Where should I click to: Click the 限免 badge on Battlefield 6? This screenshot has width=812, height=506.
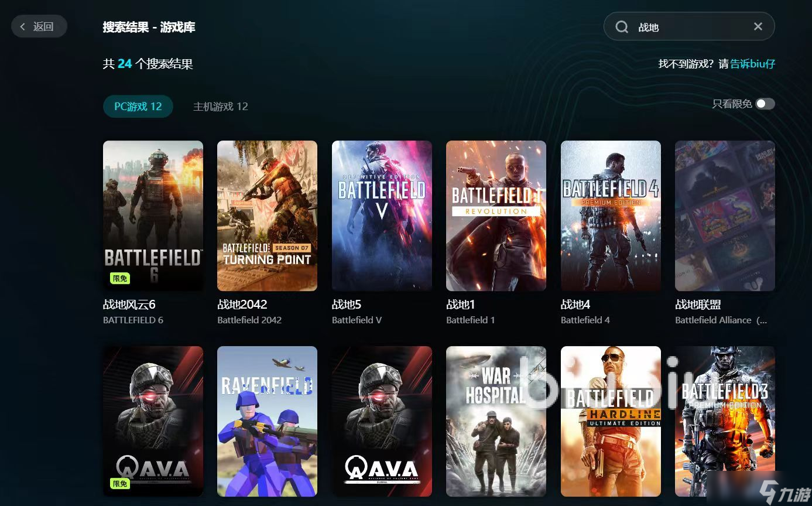pos(120,278)
